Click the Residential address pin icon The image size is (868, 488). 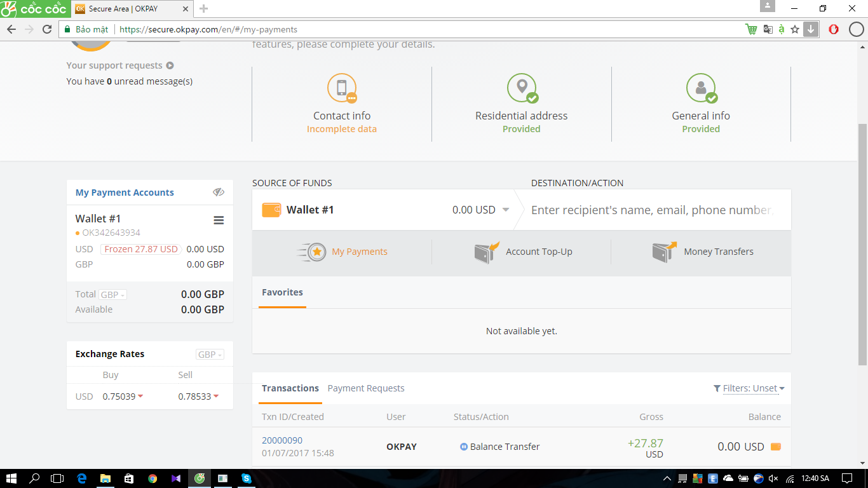click(522, 88)
